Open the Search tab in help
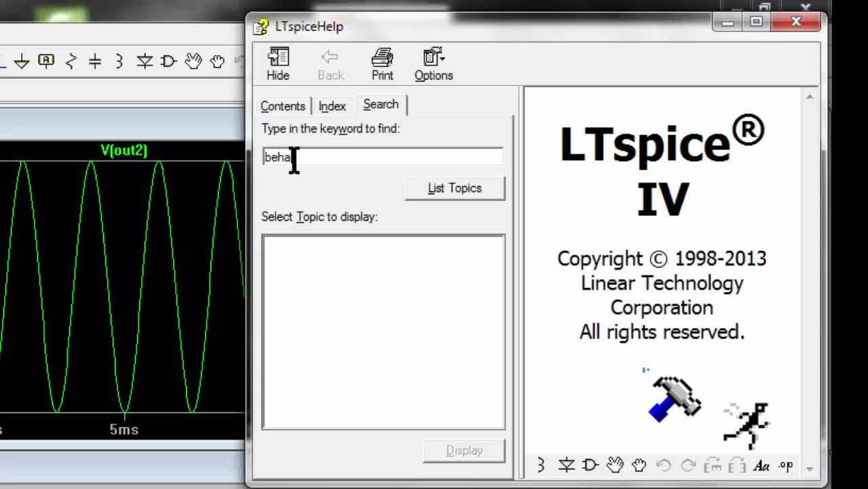Viewport: 868px width, 489px height. [381, 105]
